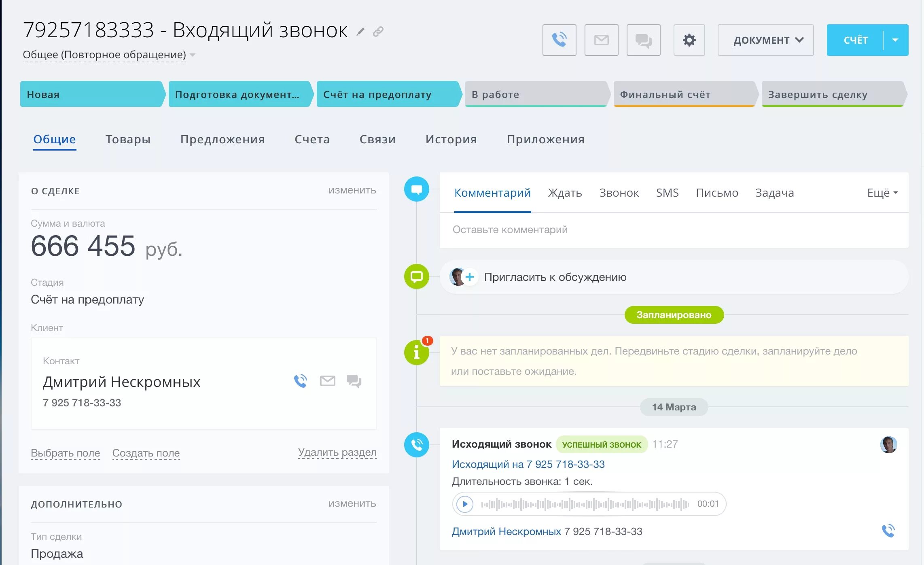The width and height of the screenshot is (924, 565).
Task: Expand the Ещё menu in timeline
Action: coord(882,193)
